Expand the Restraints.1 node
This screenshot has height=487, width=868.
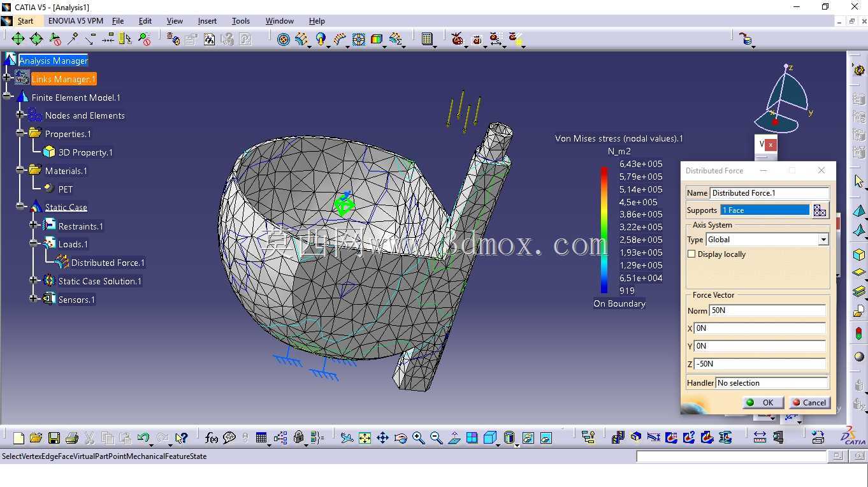point(34,226)
